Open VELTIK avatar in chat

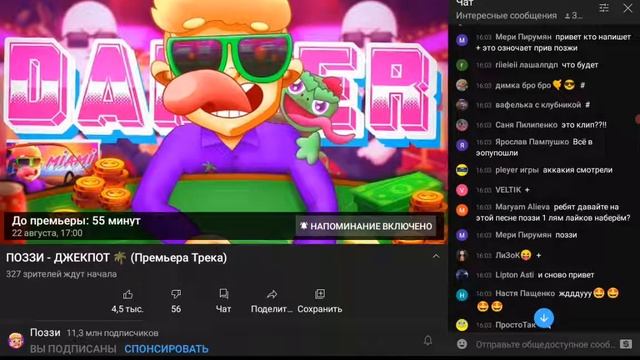pyautogui.click(x=462, y=190)
